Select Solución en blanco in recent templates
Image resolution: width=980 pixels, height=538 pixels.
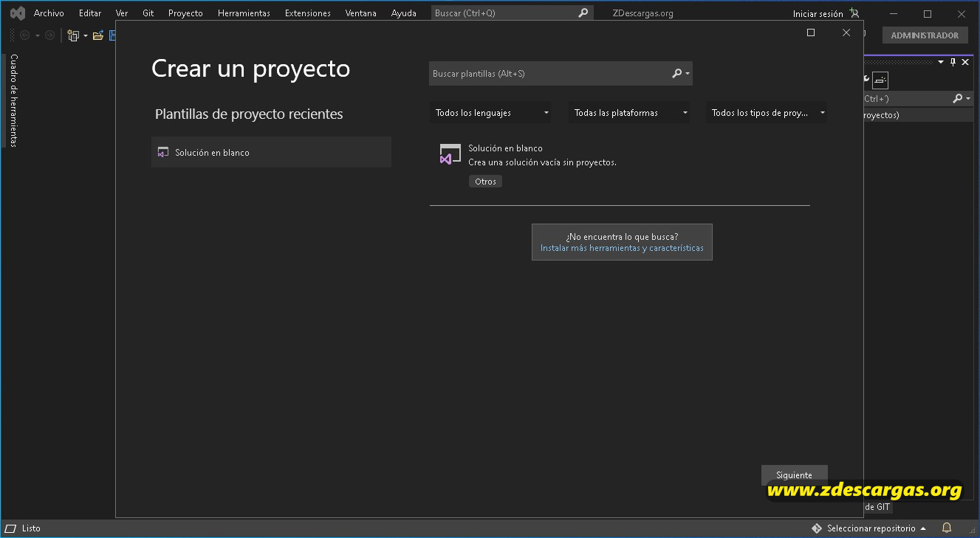tap(271, 152)
